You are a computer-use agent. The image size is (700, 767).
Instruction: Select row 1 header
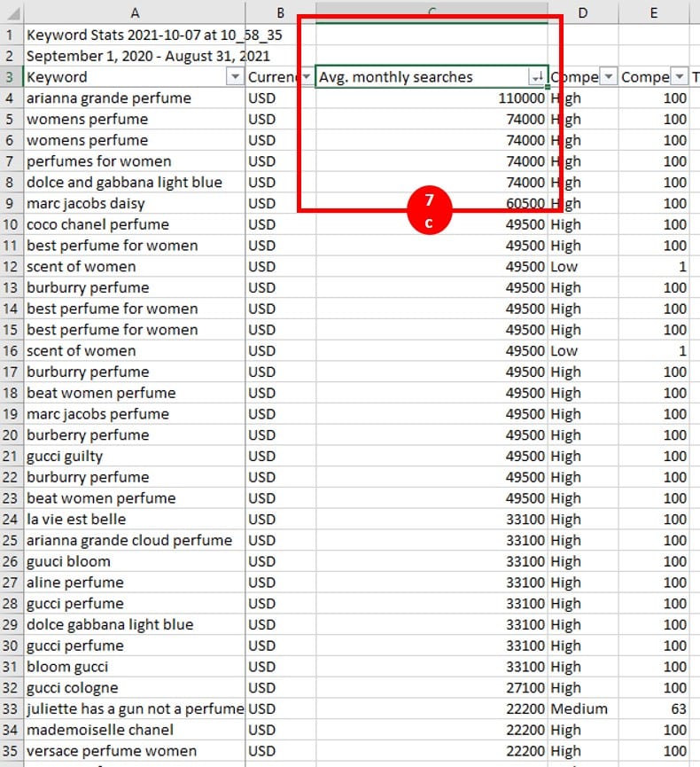[x=11, y=35]
